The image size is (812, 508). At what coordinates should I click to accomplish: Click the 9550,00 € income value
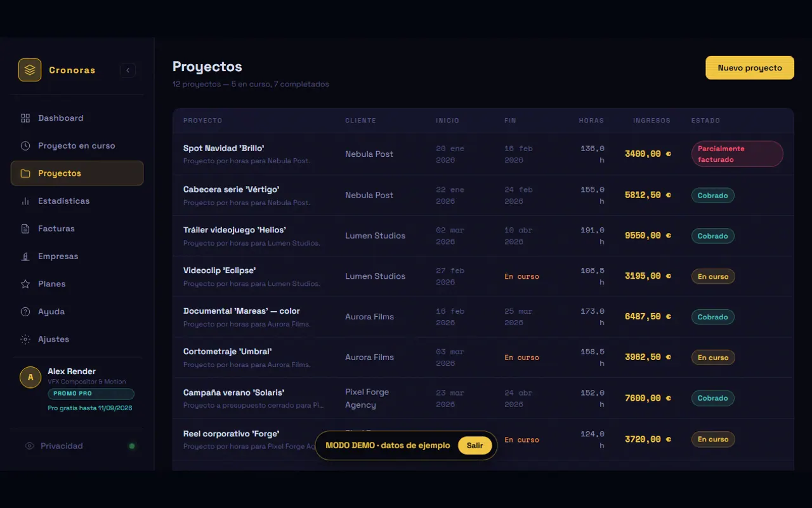648,236
